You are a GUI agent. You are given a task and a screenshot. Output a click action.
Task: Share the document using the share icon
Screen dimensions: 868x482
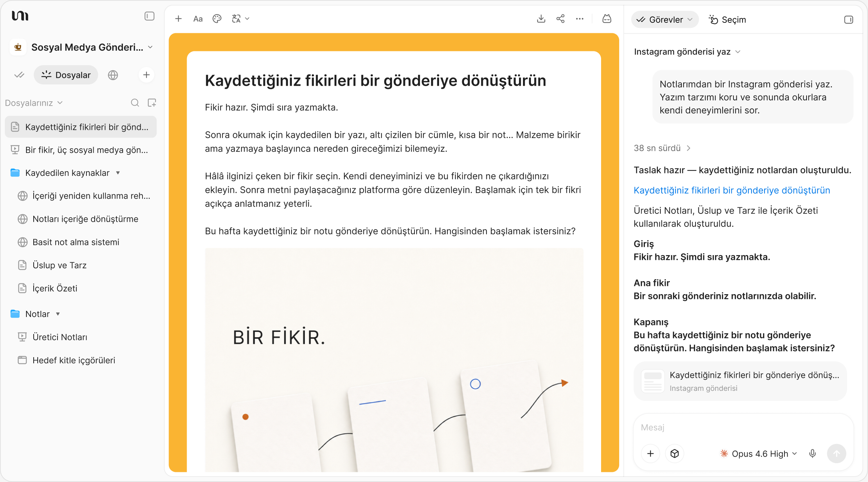(561, 19)
